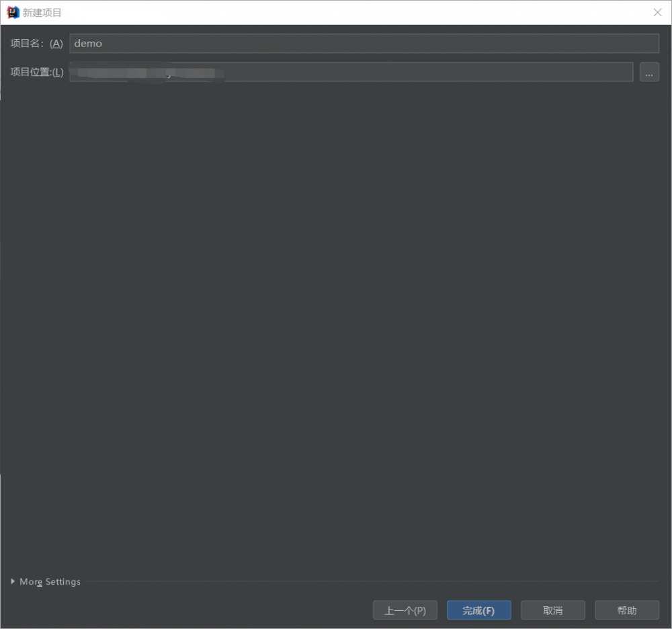Cancel the dialog with the 取消 button
The width and height of the screenshot is (672, 629).
pos(552,610)
